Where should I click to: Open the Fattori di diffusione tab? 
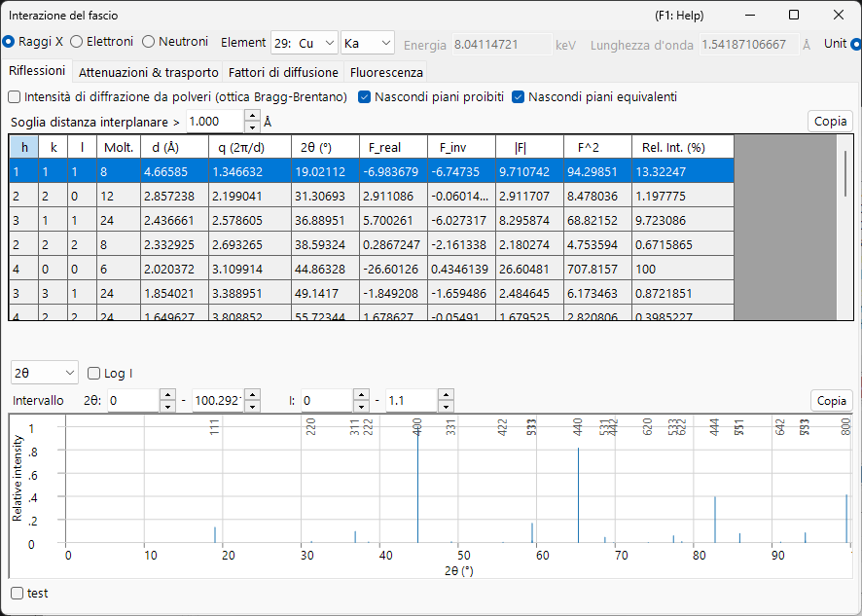(x=283, y=72)
